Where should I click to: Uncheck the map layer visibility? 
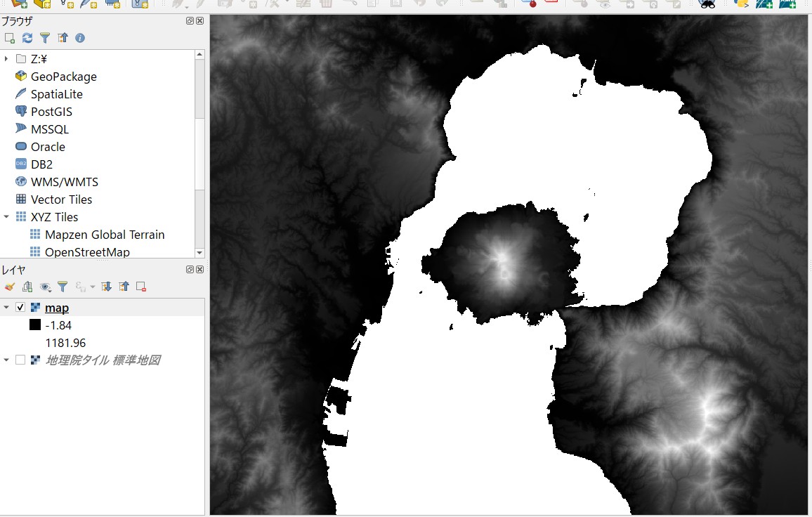19,307
